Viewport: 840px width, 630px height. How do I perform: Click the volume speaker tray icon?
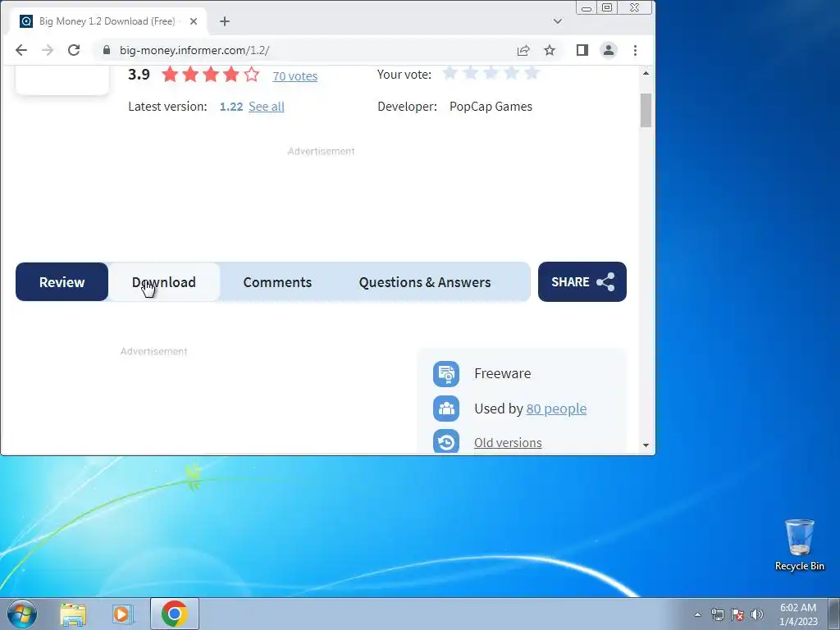pyautogui.click(x=757, y=614)
